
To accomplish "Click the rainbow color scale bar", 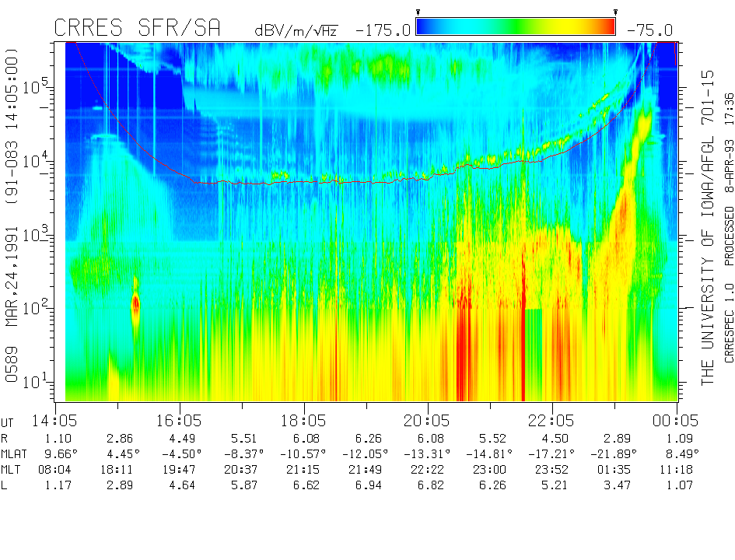I will [x=516, y=27].
